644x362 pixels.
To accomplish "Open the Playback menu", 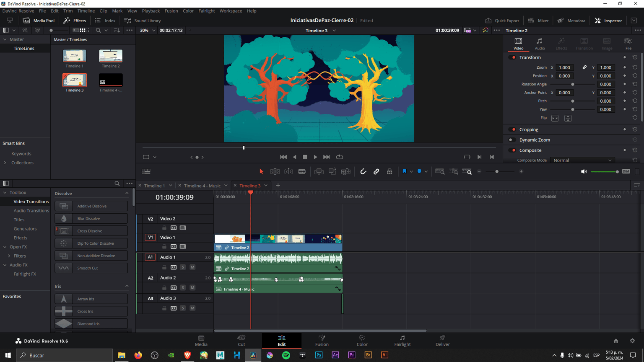I will (151, 11).
